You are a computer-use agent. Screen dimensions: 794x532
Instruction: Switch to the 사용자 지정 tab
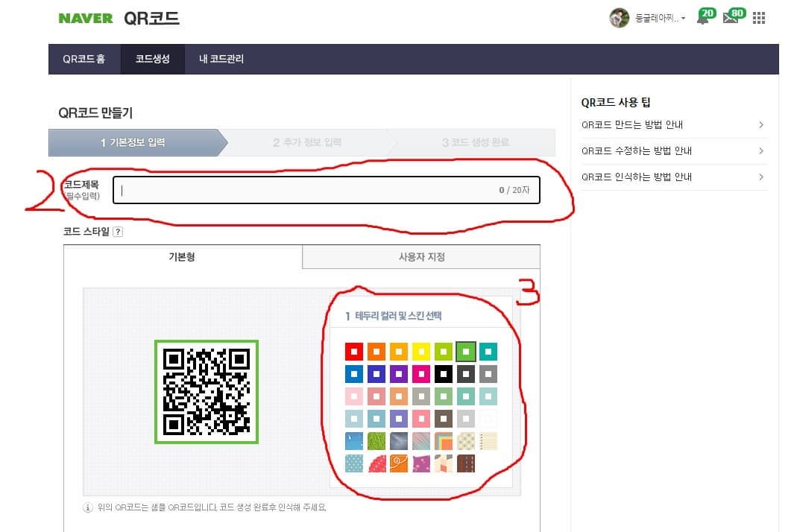pos(420,256)
